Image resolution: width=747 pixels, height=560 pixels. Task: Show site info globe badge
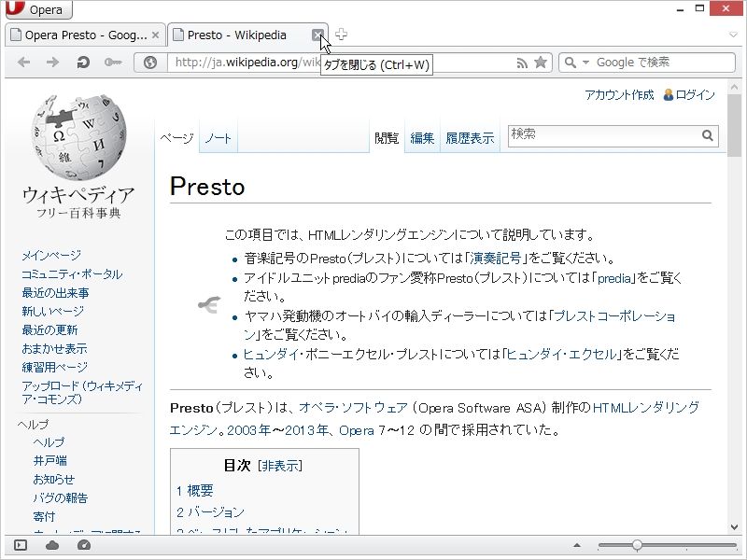tap(150, 63)
